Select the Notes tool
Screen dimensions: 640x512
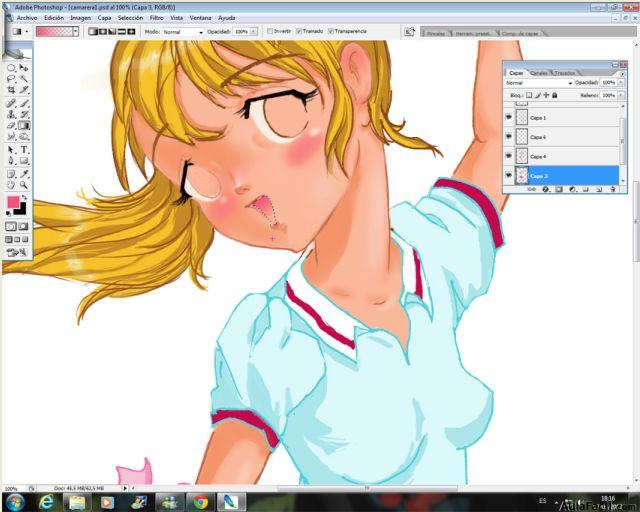coord(11,175)
